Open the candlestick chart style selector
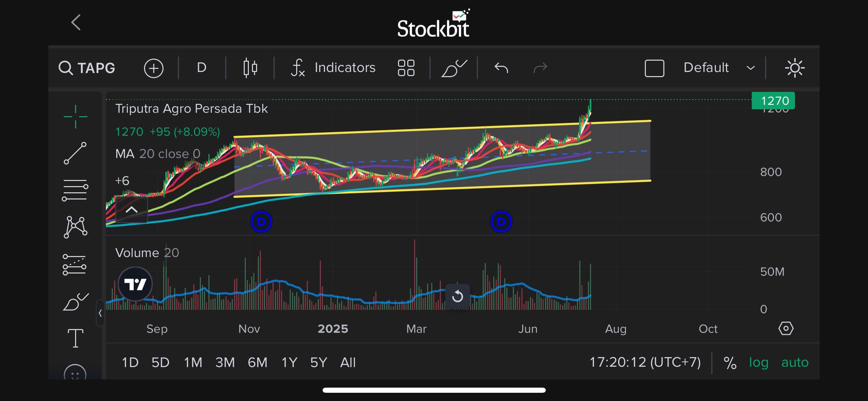This screenshot has width=868, height=401. [x=250, y=68]
